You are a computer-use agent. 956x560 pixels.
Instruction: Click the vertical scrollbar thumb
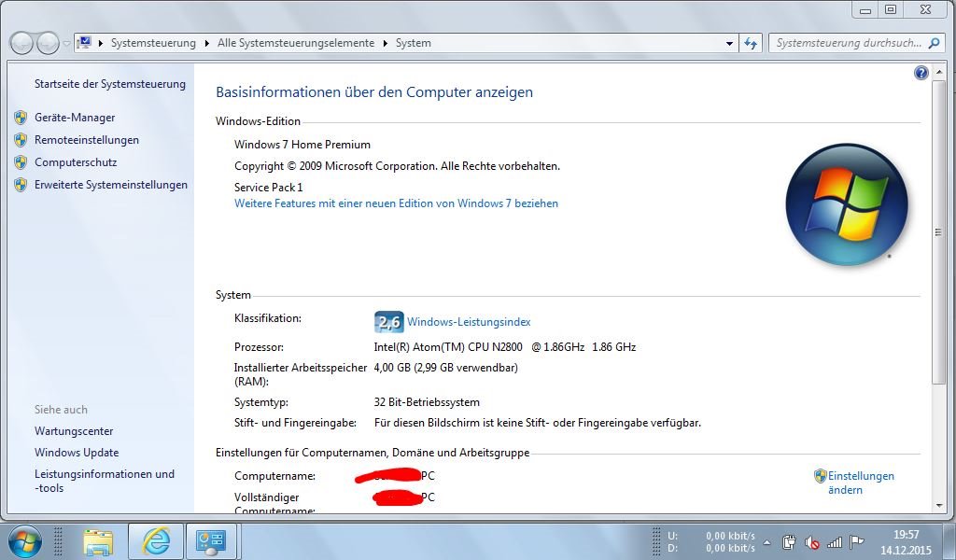[x=938, y=231]
